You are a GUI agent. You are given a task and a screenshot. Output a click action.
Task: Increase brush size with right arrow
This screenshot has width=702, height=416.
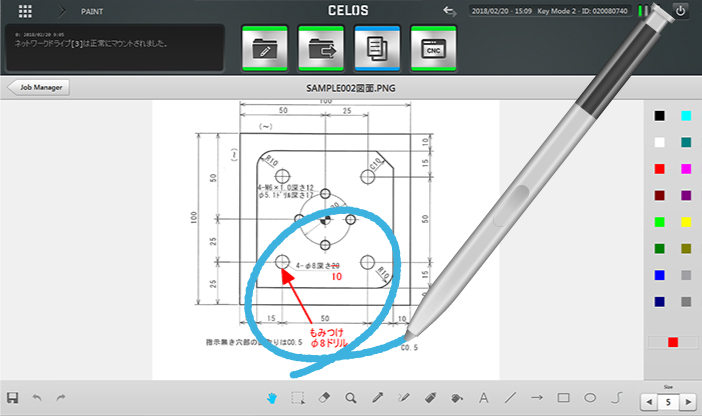coord(688,402)
